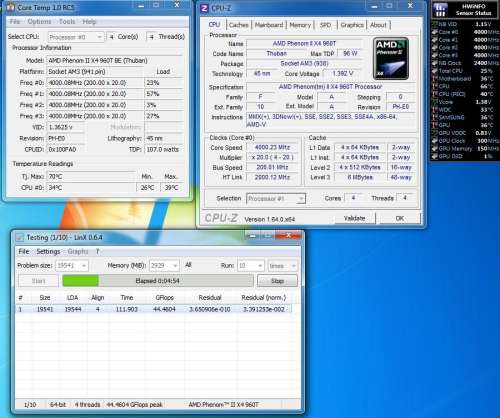Switch to the Caches tab in CPU-Z
Screen dimensions: 500x418
click(238, 25)
